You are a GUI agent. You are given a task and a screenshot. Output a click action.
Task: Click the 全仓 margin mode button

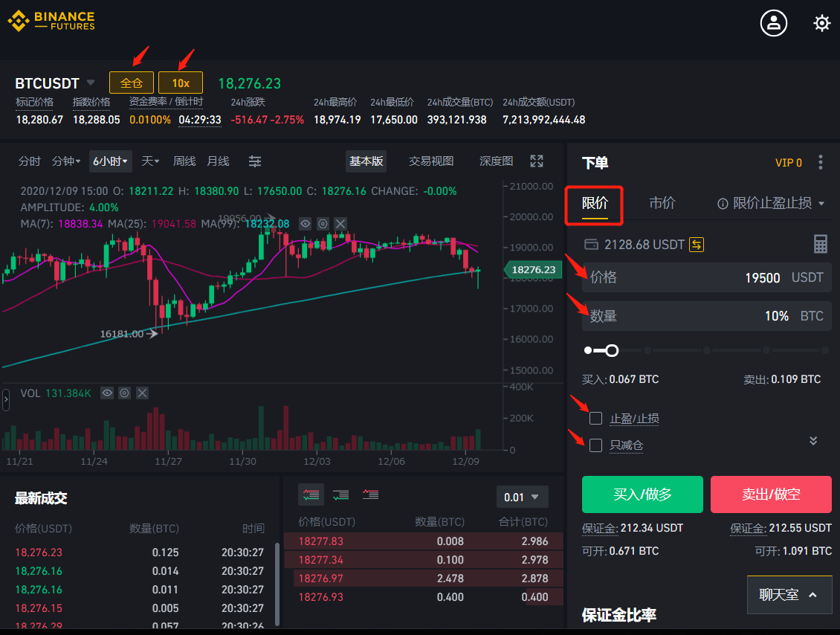[132, 83]
